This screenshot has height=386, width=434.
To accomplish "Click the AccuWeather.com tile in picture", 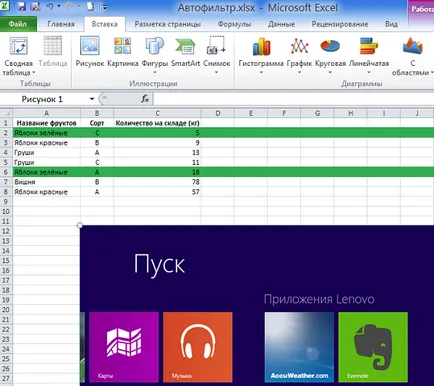I will point(299,347).
